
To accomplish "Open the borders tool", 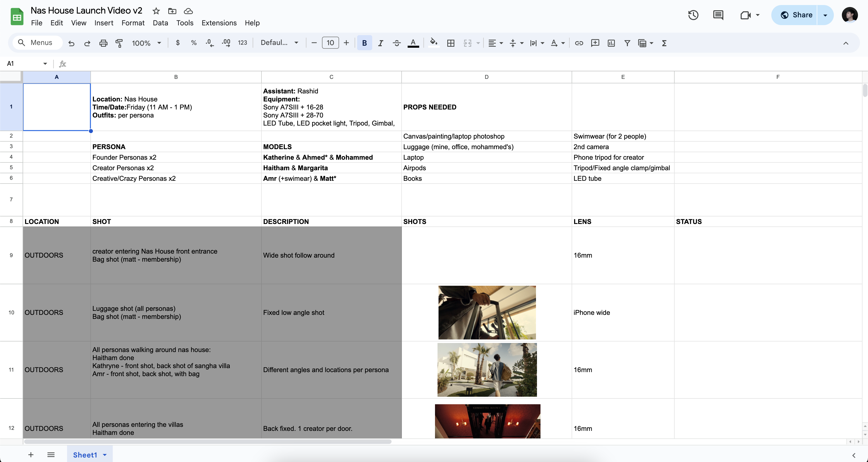I will click(x=451, y=43).
